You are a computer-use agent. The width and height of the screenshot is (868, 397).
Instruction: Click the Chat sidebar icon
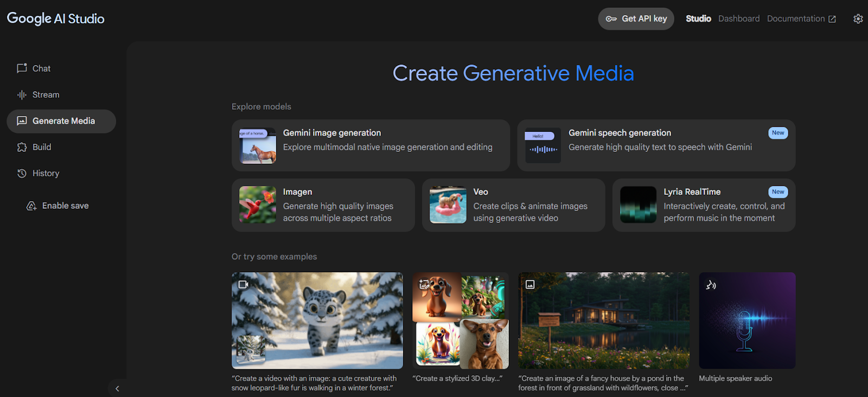click(x=22, y=68)
